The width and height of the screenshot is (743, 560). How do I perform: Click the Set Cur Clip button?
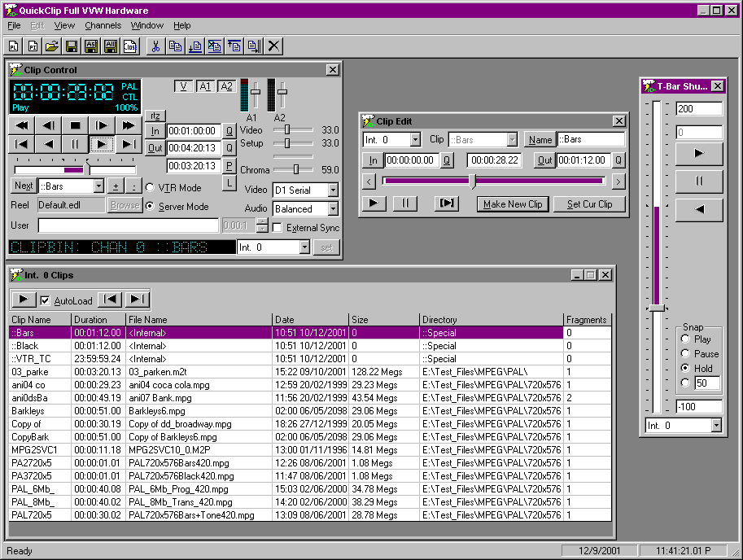[x=589, y=204]
